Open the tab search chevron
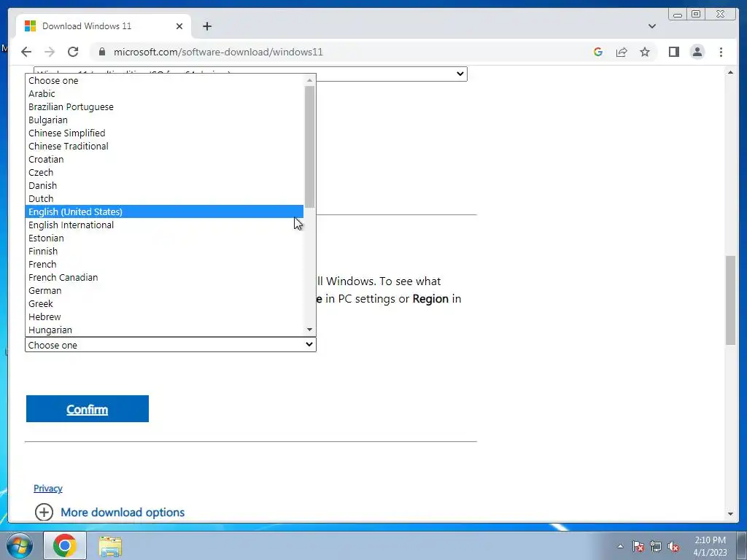The image size is (747, 560). [651, 26]
